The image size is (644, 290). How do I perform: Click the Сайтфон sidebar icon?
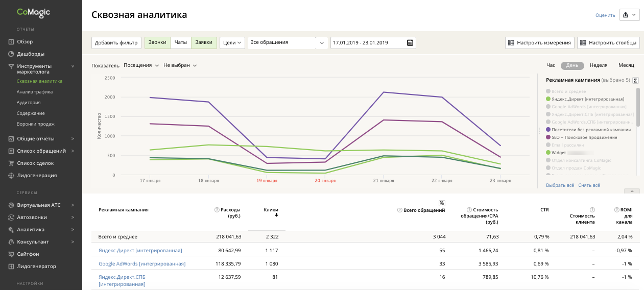click(11, 254)
